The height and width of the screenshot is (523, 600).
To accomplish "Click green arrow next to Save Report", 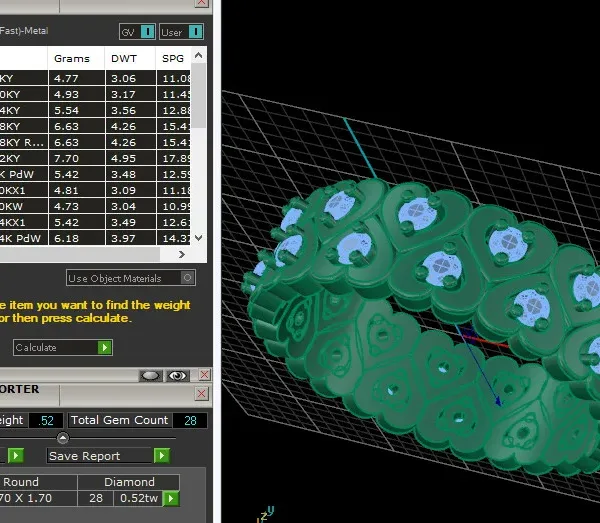I will [x=161, y=456].
